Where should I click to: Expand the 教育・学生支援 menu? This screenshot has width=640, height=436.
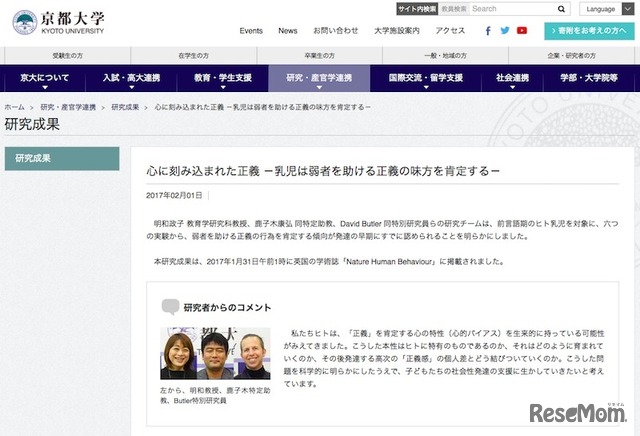pos(223,78)
